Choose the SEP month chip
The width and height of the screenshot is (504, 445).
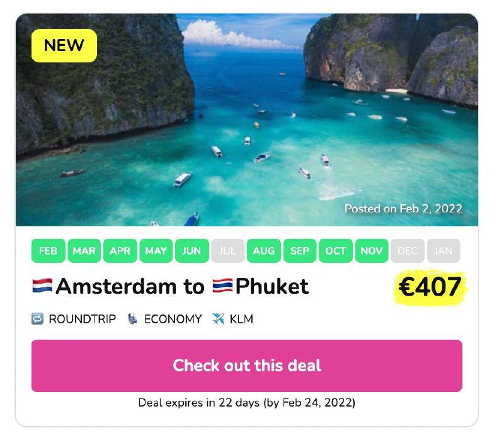300,250
